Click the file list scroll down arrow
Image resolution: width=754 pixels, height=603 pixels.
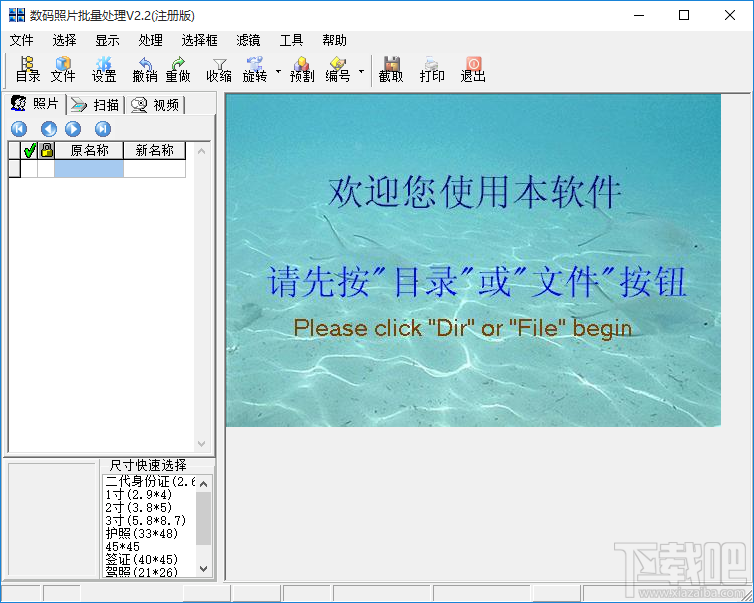(x=201, y=443)
